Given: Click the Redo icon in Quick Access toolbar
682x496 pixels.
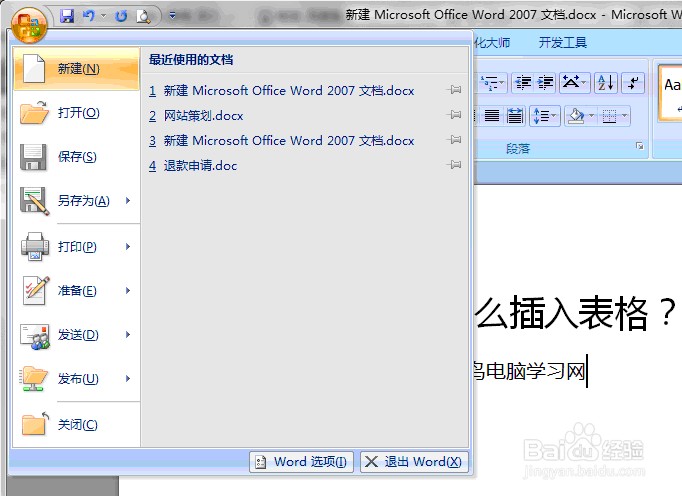Looking at the screenshot, I should [x=121, y=16].
